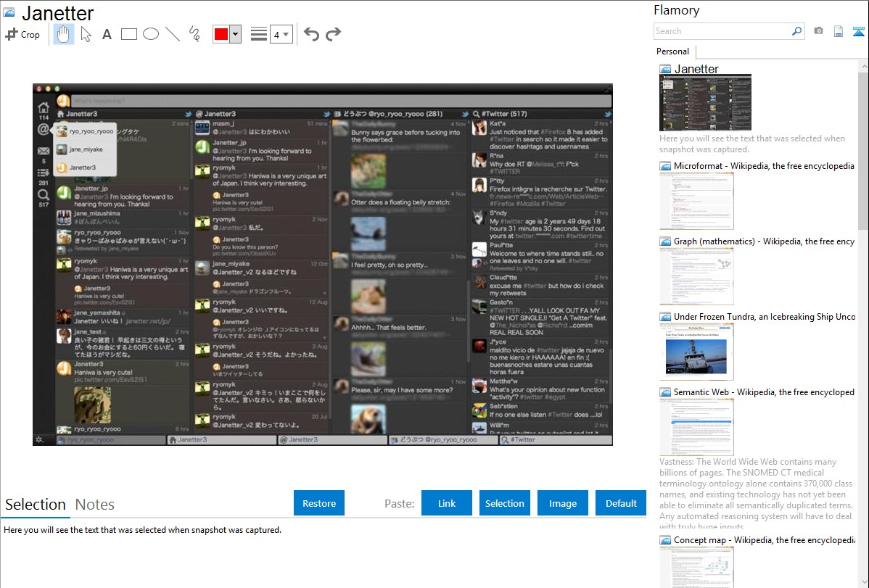Open the Microformat Wikipedia snapshot thumbnail

[696, 201]
